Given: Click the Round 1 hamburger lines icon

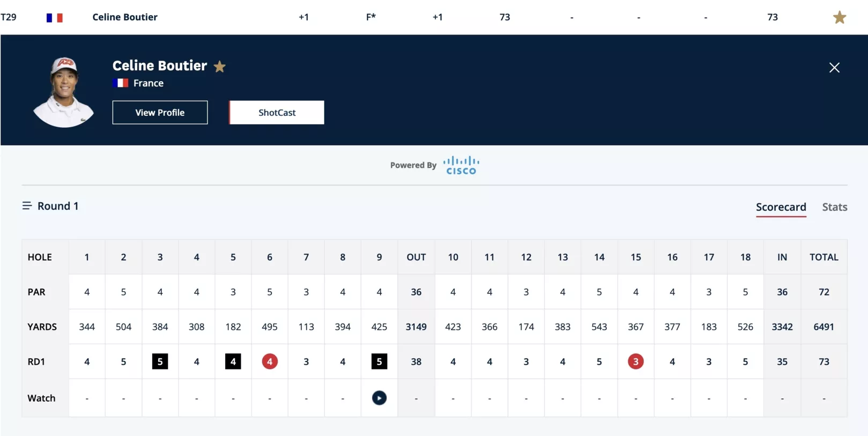Looking at the screenshot, I should pos(27,205).
